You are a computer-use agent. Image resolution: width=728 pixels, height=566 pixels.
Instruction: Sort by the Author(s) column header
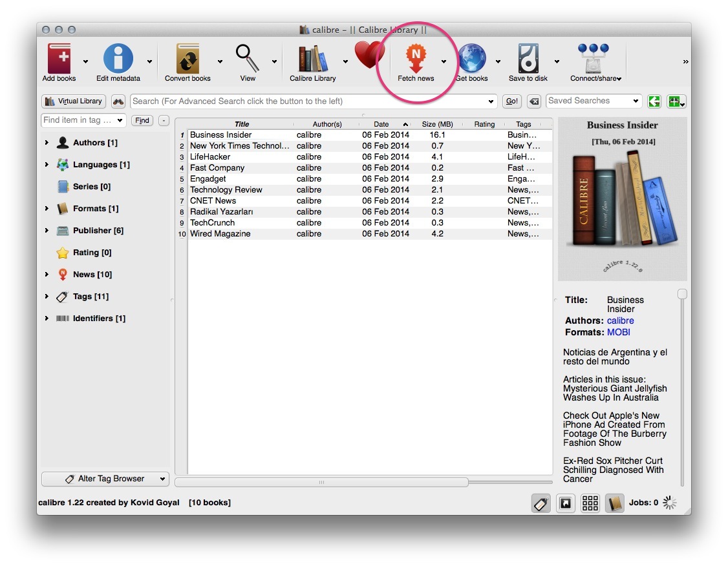(327, 124)
